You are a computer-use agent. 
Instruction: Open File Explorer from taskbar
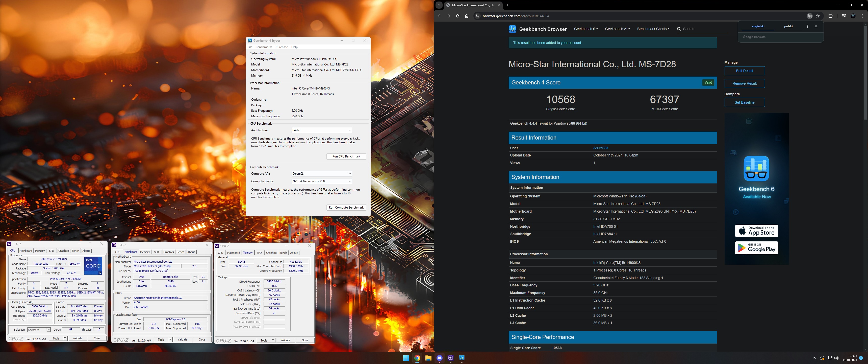(428, 358)
